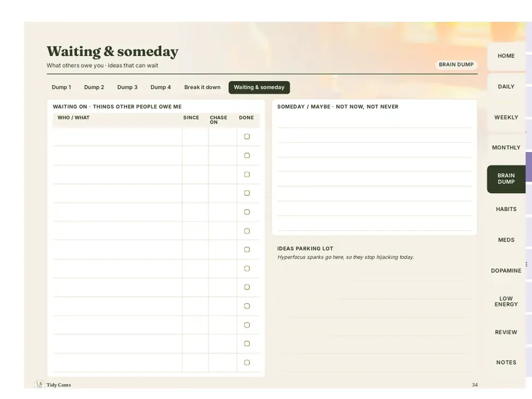This screenshot has width=532, height=399.
Task: Click the WHO / WHAT column header
Action: tap(73, 118)
